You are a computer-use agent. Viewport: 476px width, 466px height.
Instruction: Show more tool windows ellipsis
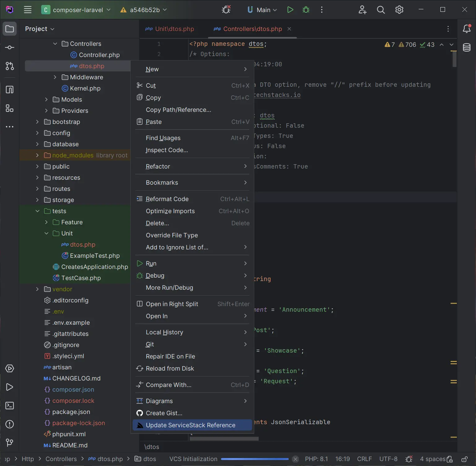click(x=10, y=127)
